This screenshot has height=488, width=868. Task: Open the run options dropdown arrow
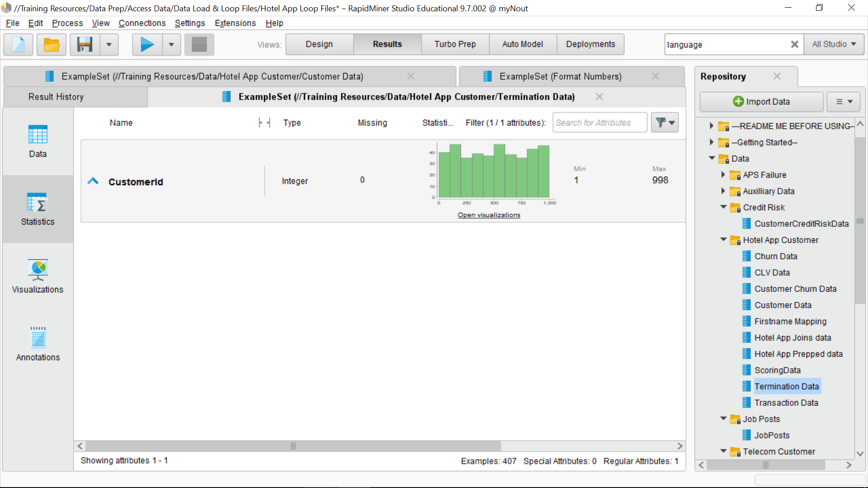pyautogui.click(x=171, y=44)
